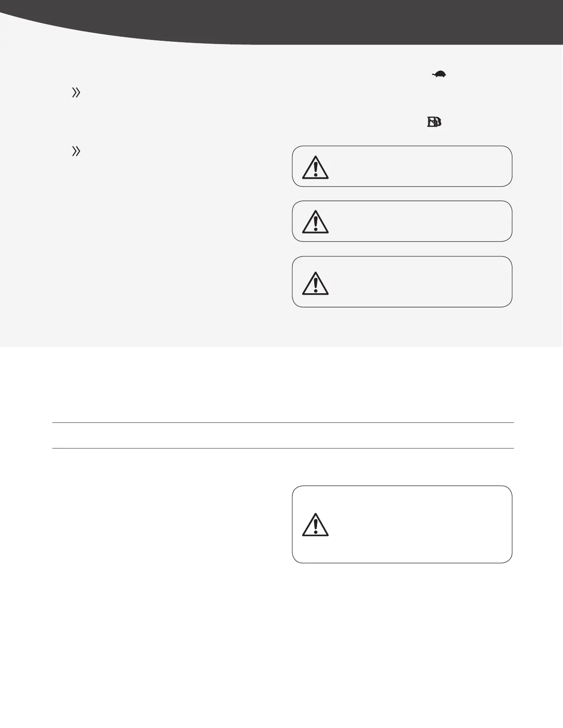Click the warning triangle in the white-section box
The width and height of the screenshot is (563, 728).
315,525
